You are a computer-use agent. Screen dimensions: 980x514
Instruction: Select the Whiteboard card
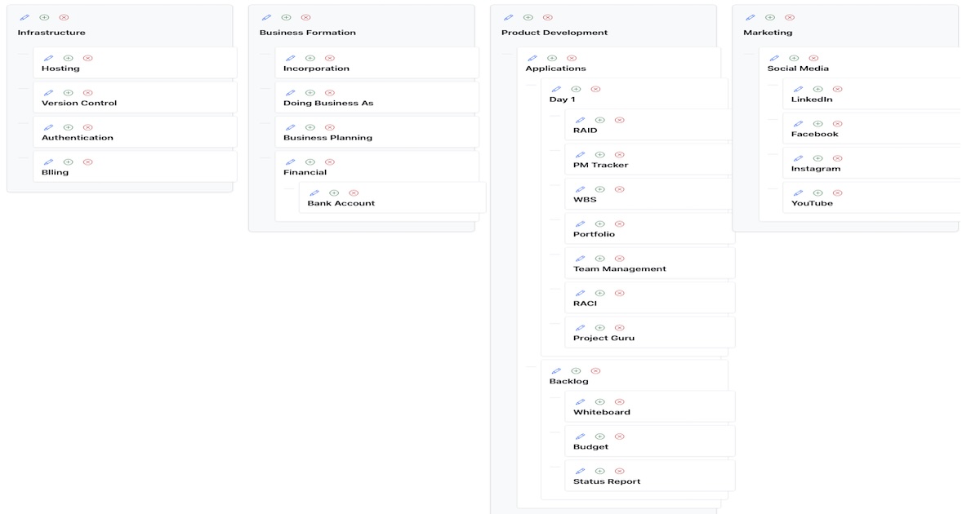600,411
